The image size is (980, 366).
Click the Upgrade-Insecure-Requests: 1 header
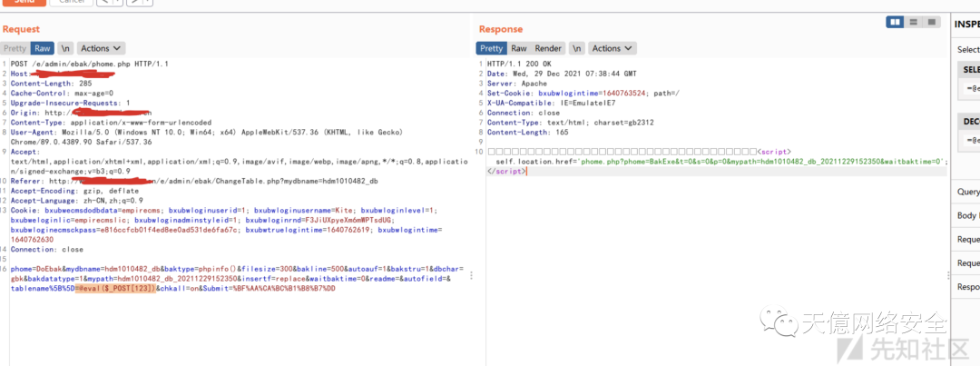[70, 103]
